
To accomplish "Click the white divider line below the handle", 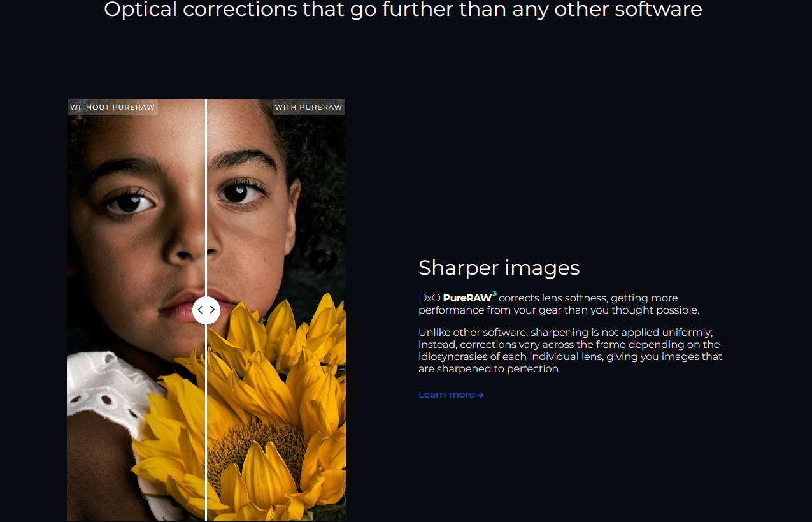I will (x=206, y=422).
